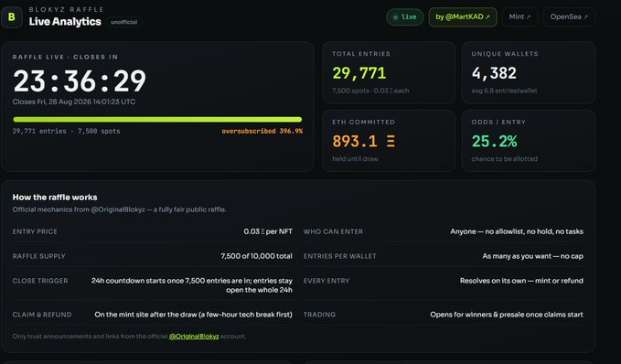Click the 893.1 ETH committed value

tap(363, 141)
